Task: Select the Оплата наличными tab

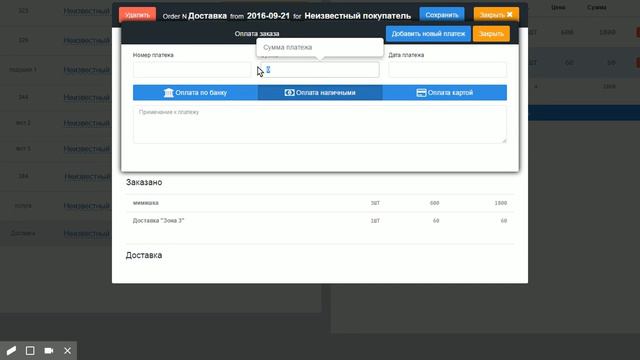Action: pyautogui.click(x=320, y=93)
